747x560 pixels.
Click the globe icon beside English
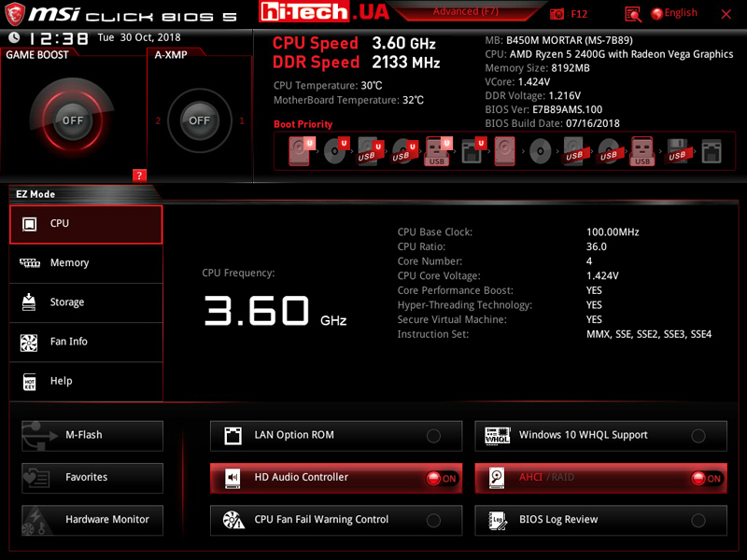(656, 13)
